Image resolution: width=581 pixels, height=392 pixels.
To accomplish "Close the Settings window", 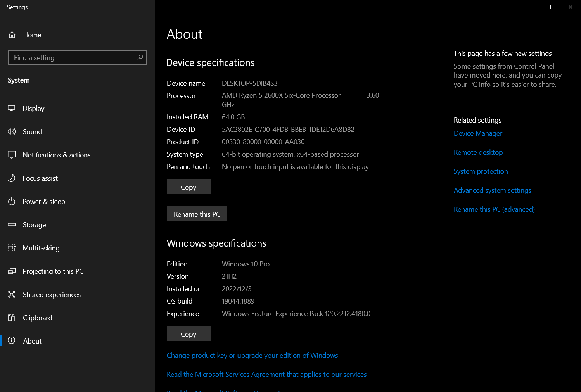I will click(570, 7).
